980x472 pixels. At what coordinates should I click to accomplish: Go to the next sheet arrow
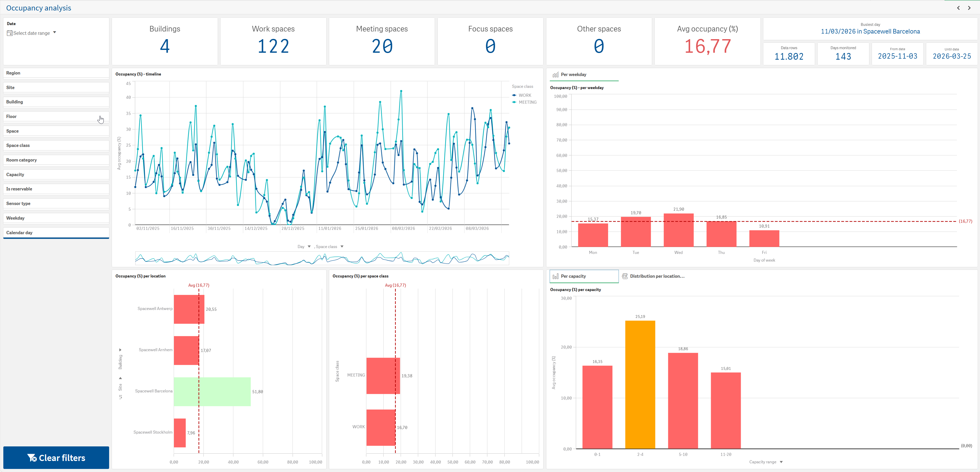pos(969,8)
